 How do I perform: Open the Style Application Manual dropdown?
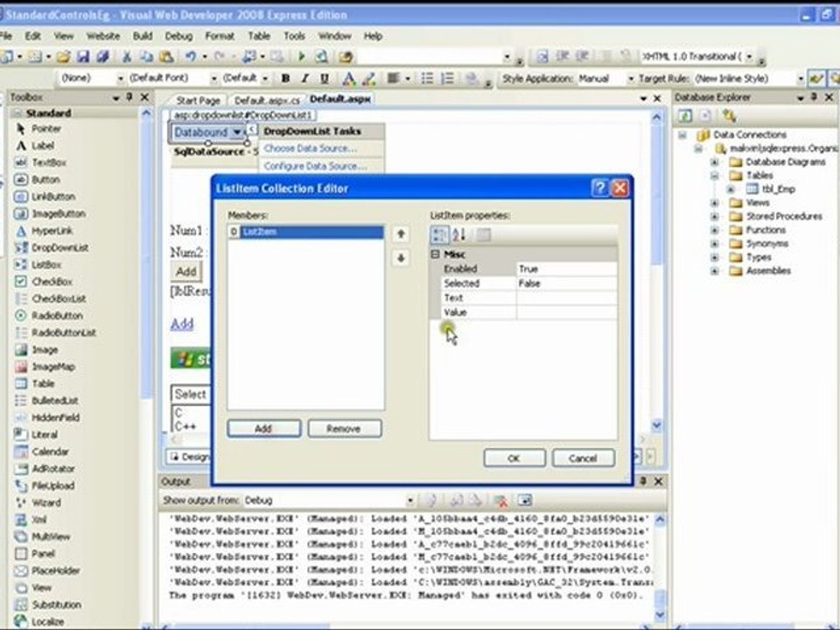click(x=631, y=79)
